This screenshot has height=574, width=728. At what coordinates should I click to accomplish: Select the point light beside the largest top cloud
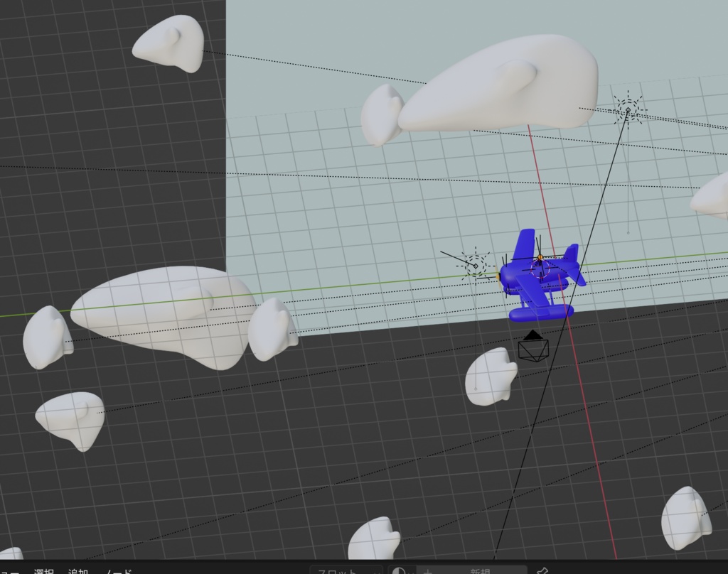tap(628, 109)
